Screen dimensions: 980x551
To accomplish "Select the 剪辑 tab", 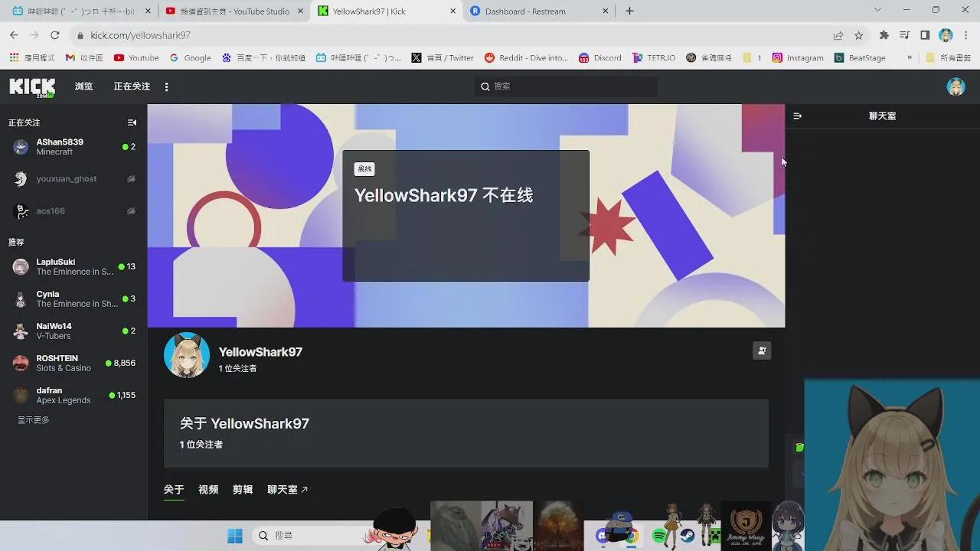I will pos(243,490).
